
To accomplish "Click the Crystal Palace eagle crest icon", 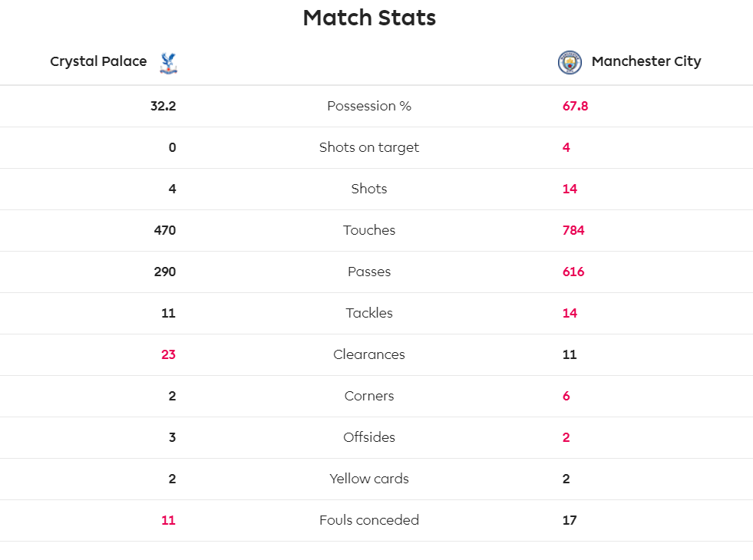I will tap(169, 63).
